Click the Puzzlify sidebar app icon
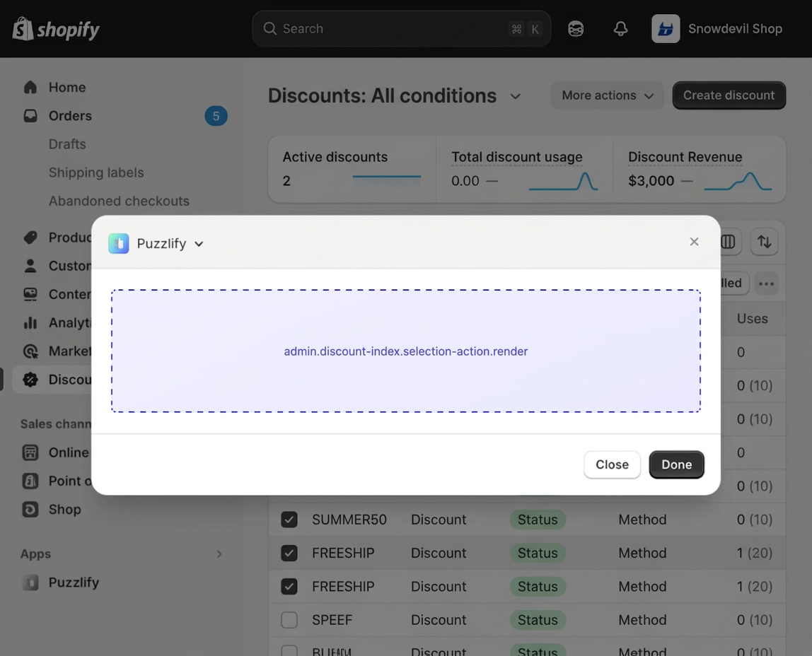The width and height of the screenshot is (812, 656). tap(30, 582)
